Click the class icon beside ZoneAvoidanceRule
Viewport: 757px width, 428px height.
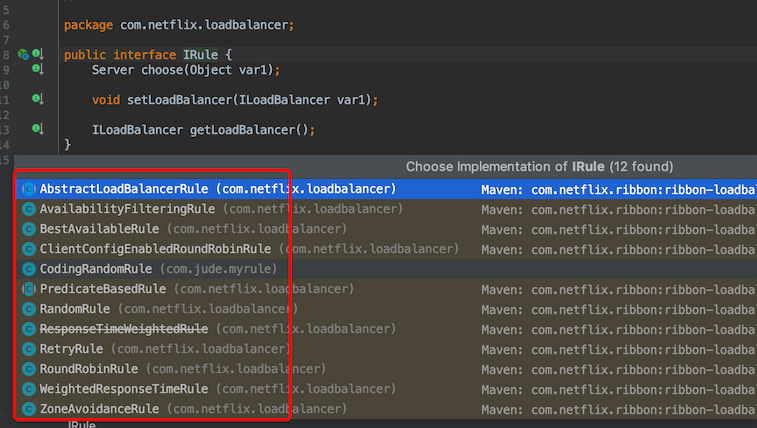pyautogui.click(x=29, y=409)
